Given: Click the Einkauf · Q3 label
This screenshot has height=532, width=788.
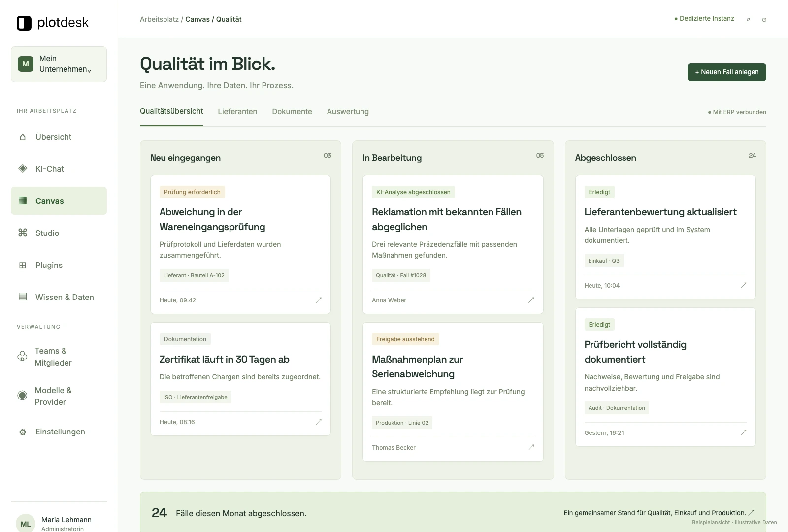Looking at the screenshot, I should [604, 261].
